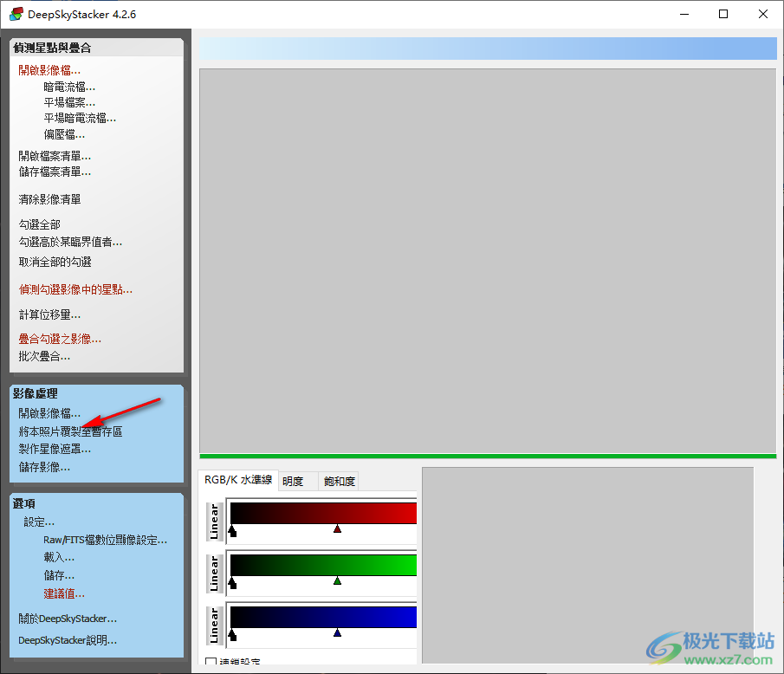Maximize the DeepSkyStacker window
Image resolution: width=784 pixels, height=674 pixels.
(x=723, y=14)
